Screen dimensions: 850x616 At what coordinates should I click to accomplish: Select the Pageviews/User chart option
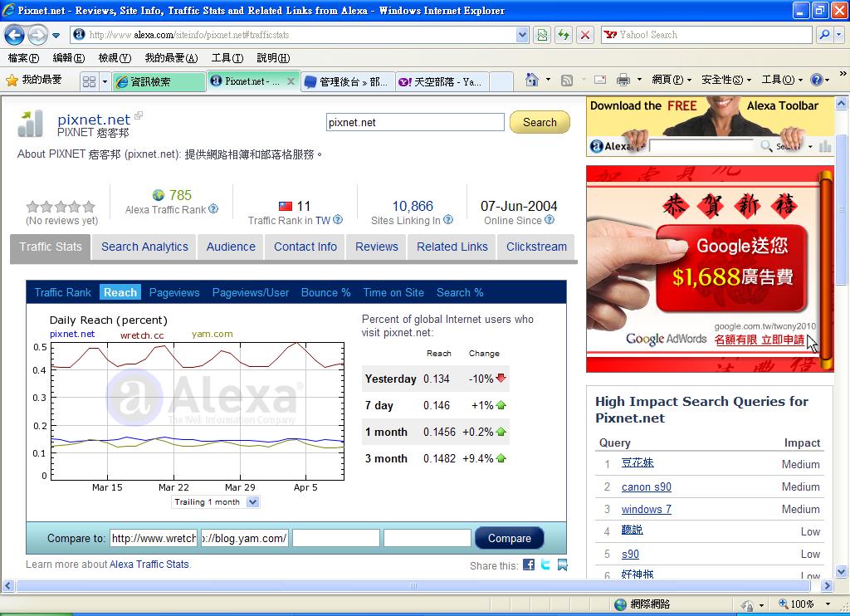click(x=251, y=293)
